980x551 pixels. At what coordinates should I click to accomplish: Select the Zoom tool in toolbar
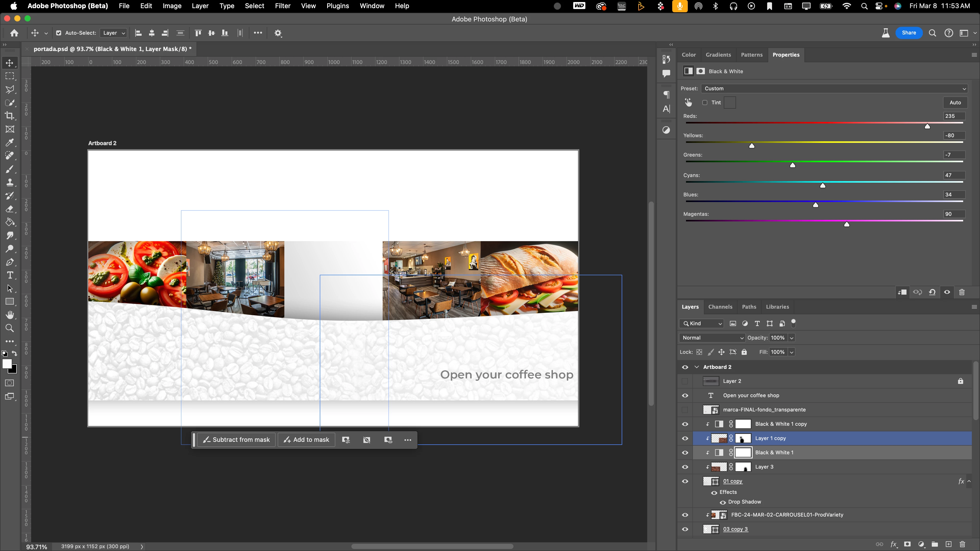[x=10, y=328]
